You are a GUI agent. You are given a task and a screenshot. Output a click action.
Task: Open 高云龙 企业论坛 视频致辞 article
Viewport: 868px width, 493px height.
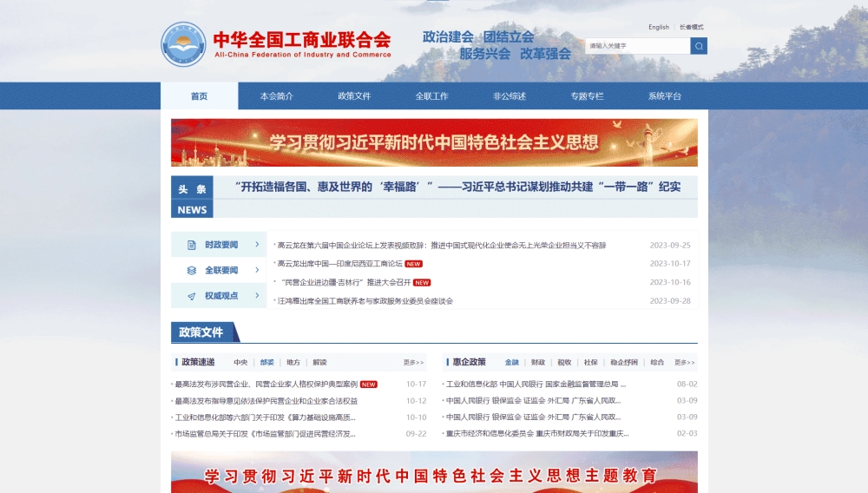442,245
